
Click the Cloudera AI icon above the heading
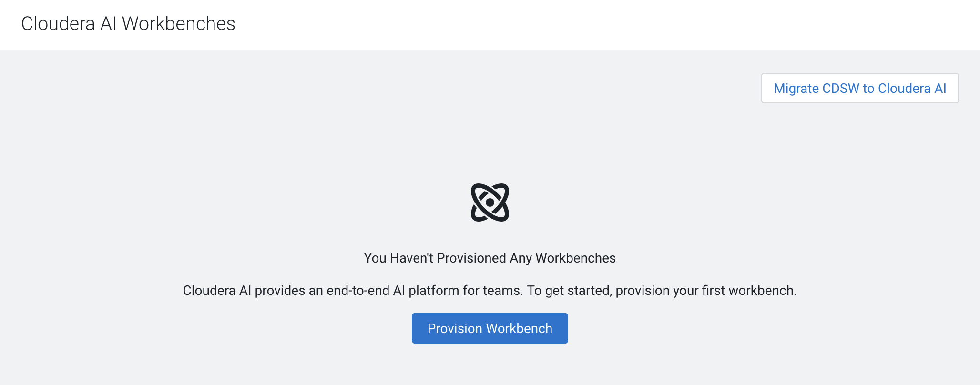click(490, 203)
